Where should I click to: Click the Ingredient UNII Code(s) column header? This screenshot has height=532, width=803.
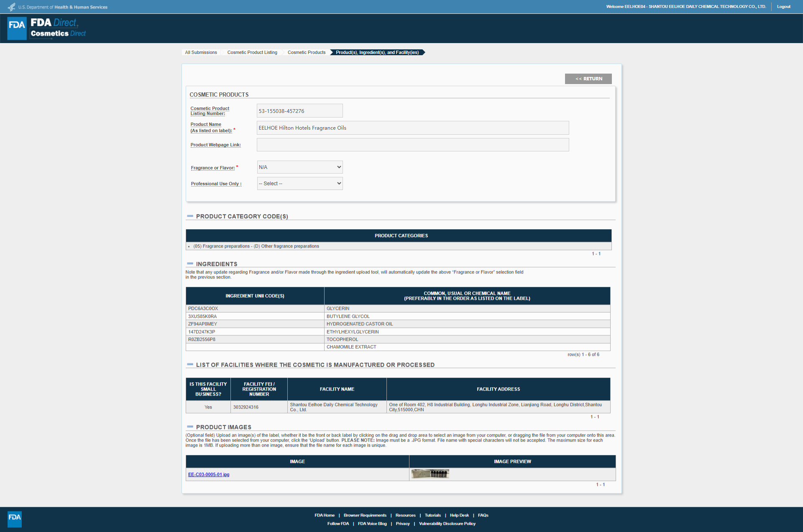pos(255,296)
